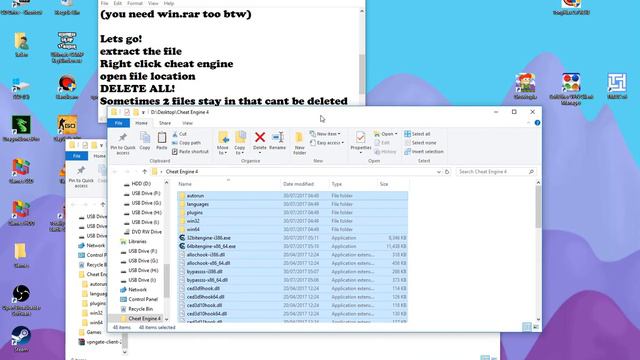Select HDD (D:) in the navigation pane

pyautogui.click(x=137, y=184)
